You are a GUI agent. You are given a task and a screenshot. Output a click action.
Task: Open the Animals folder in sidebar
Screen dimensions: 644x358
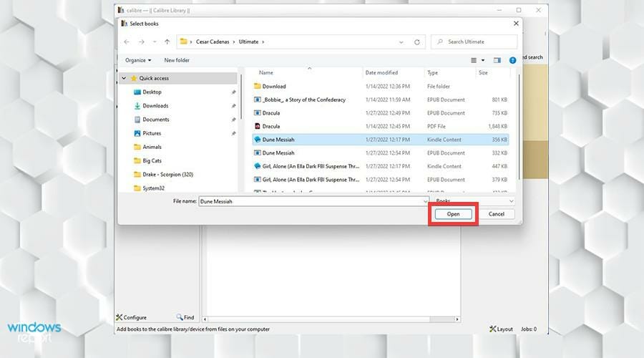point(152,147)
